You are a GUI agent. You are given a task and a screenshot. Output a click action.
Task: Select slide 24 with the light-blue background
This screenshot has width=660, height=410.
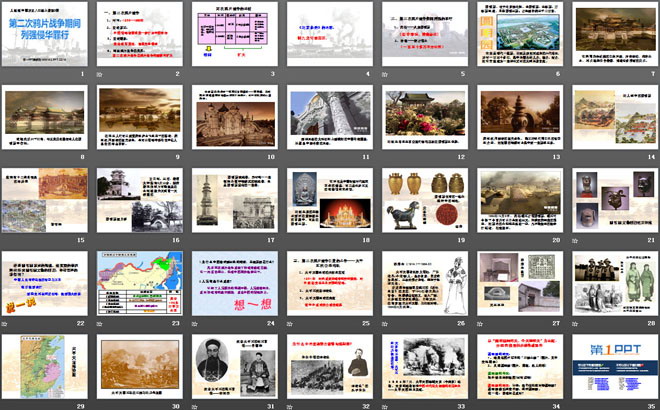235,284
